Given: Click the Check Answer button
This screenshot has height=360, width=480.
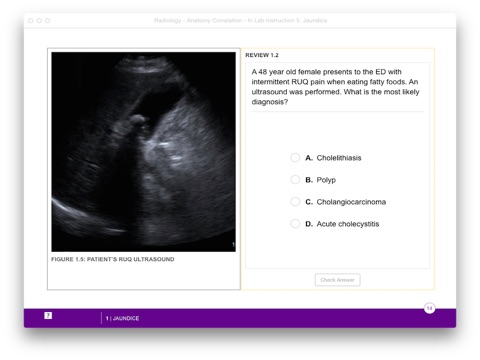Looking at the screenshot, I should pos(337,280).
